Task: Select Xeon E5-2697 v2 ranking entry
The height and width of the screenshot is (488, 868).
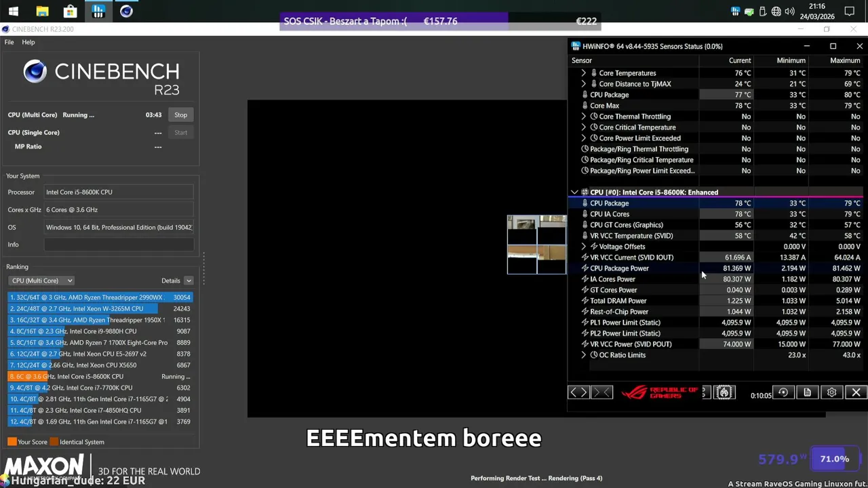Action: coord(100,354)
